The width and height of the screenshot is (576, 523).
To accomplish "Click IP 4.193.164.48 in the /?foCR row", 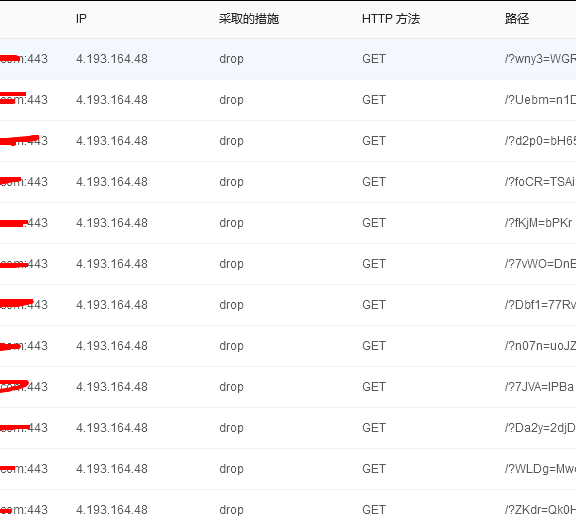I will (112, 182).
